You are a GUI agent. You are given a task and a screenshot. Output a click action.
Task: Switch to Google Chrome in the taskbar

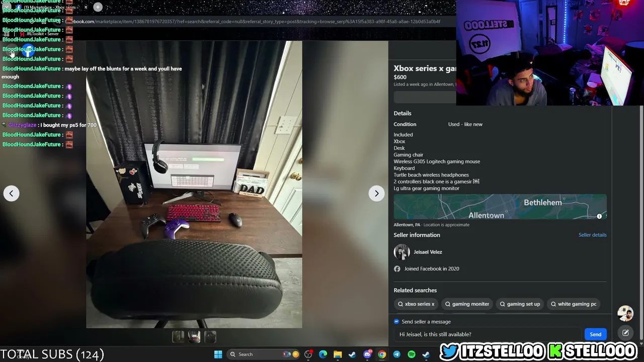point(382,354)
